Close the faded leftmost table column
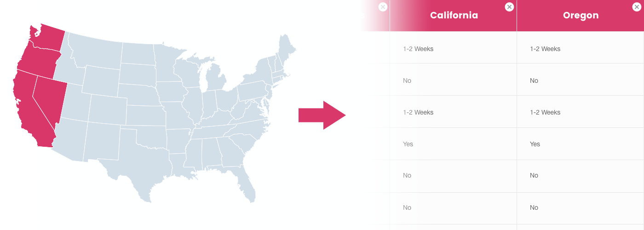Viewport: 644px width, 230px height. (x=383, y=7)
